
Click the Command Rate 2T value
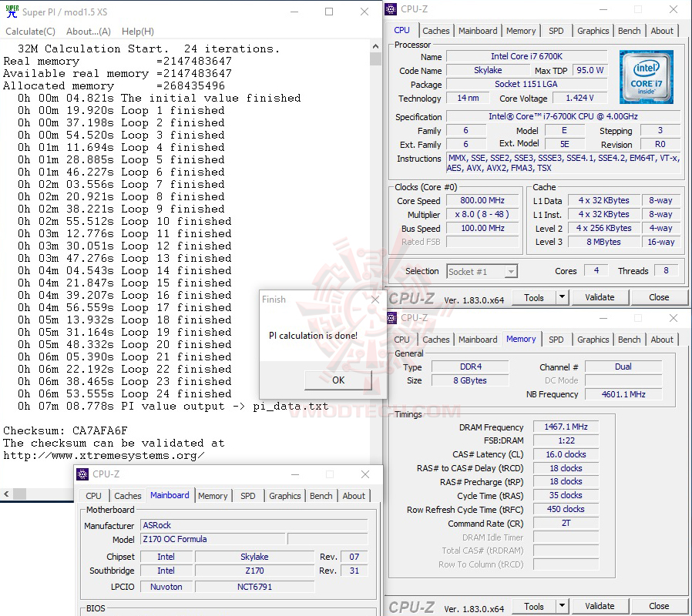pos(566,524)
